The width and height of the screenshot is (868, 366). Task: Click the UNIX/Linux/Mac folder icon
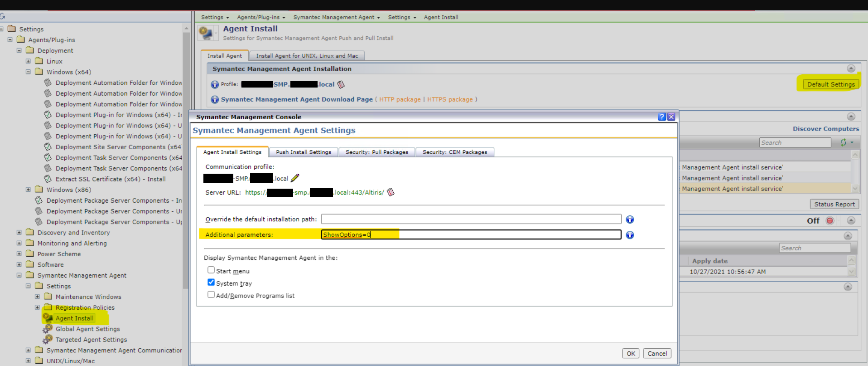pyautogui.click(x=39, y=361)
